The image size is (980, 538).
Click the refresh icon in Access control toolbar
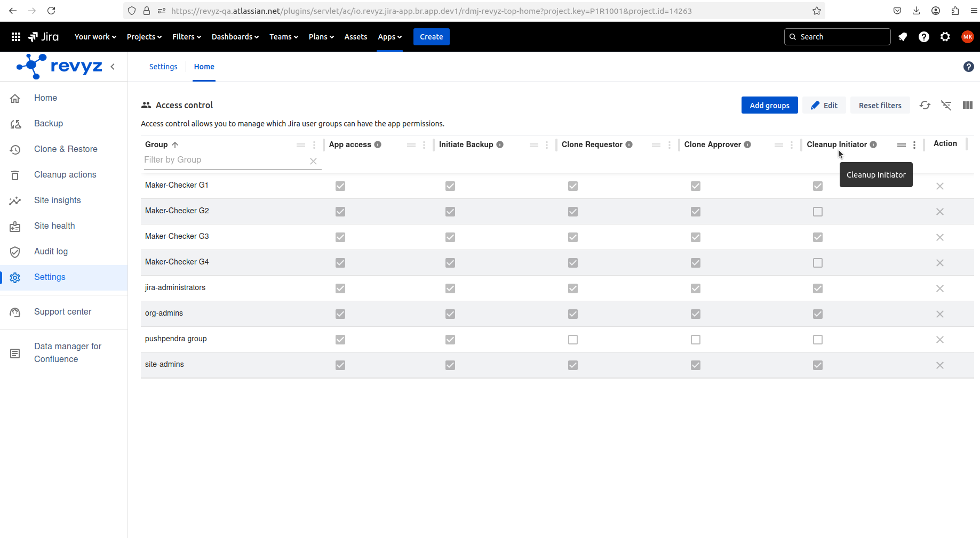pos(925,106)
